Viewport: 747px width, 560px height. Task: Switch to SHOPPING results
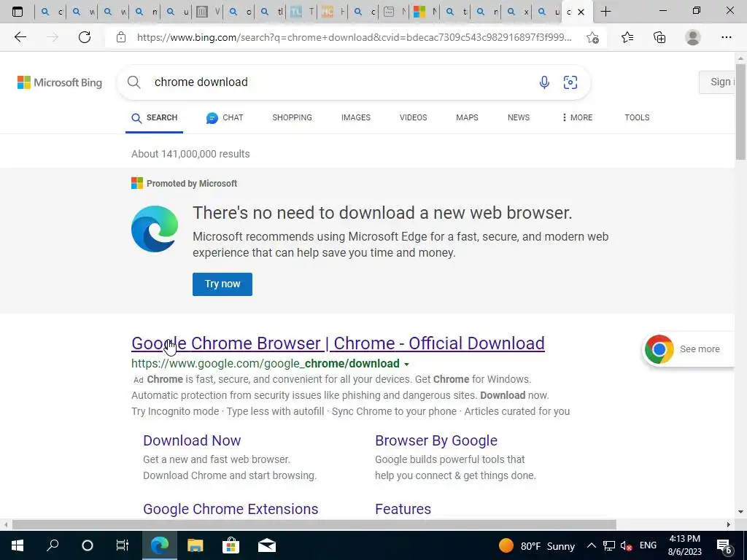coord(292,117)
